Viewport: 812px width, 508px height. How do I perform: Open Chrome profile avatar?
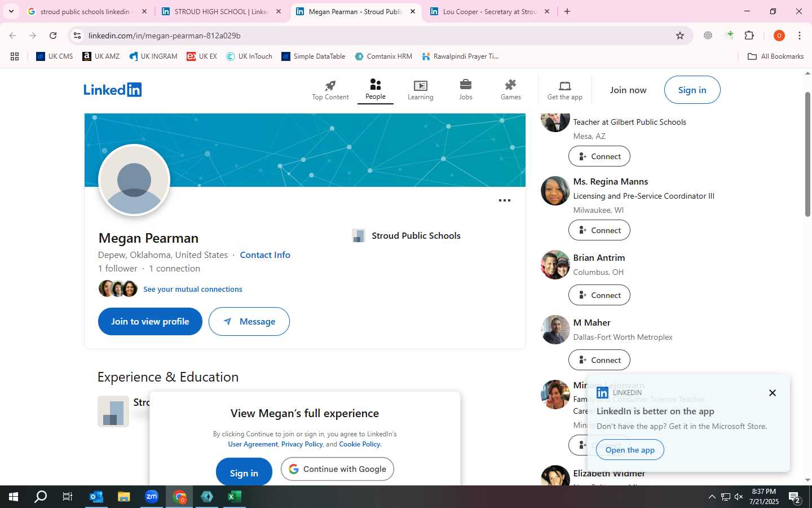coord(779,36)
